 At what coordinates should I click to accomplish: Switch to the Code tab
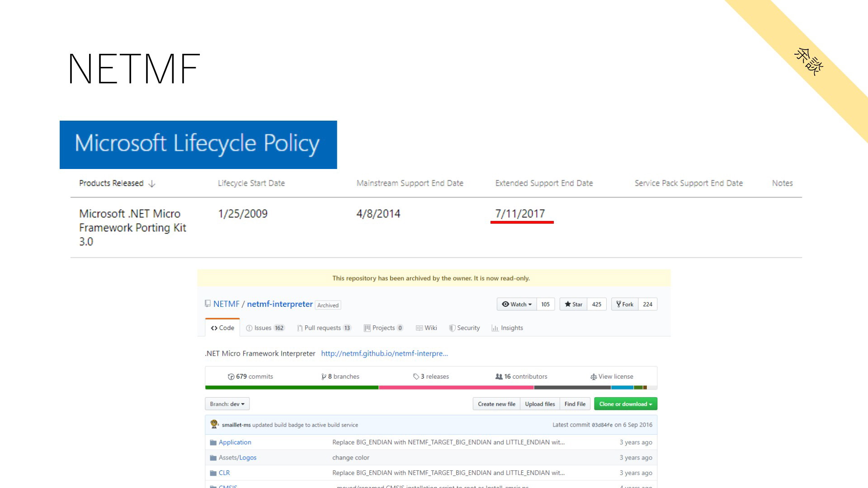[222, 328]
